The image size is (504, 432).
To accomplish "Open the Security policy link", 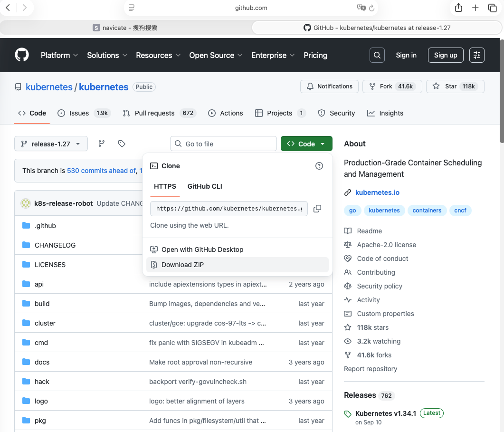I will [380, 286].
